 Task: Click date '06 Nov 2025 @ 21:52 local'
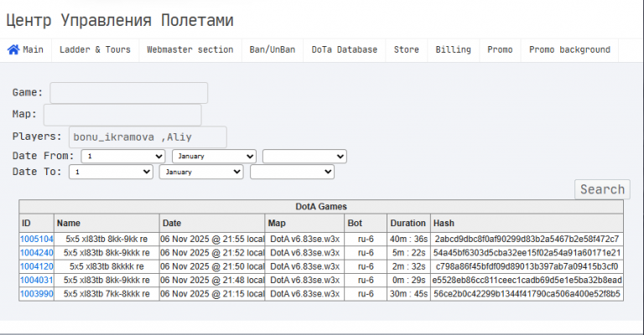tap(212, 253)
